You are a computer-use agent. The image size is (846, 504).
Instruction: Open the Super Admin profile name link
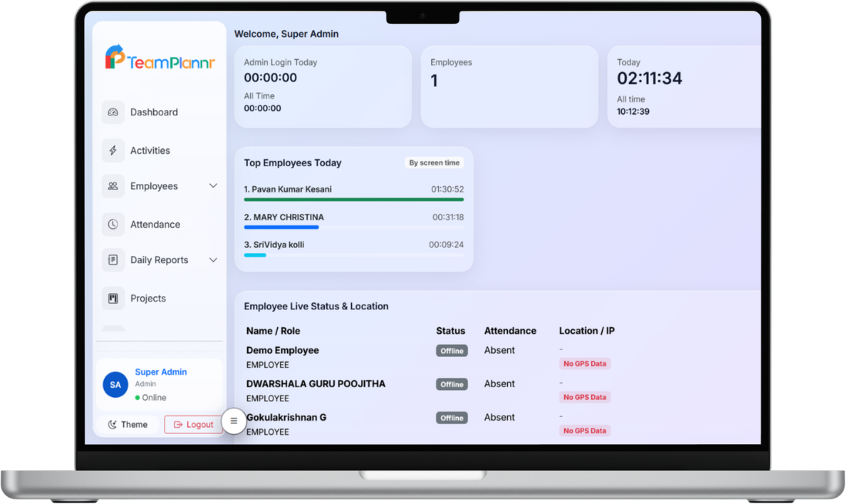pos(161,372)
